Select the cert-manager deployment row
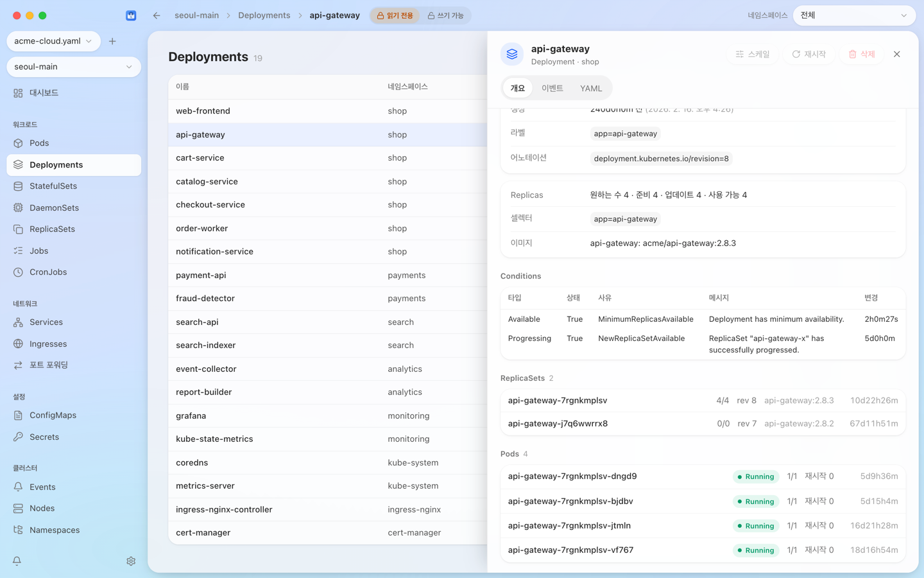The image size is (924, 578). [x=328, y=532]
